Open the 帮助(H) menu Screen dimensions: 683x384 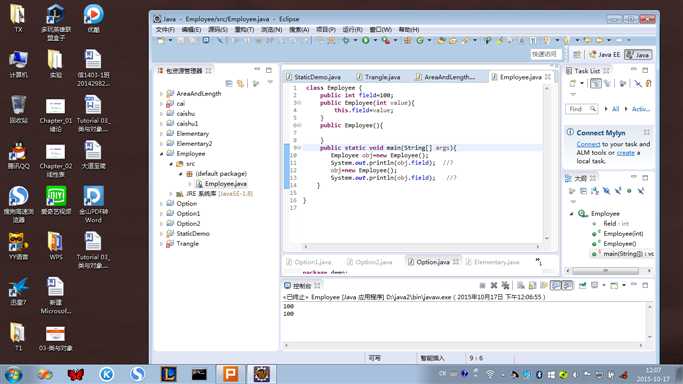(409, 30)
